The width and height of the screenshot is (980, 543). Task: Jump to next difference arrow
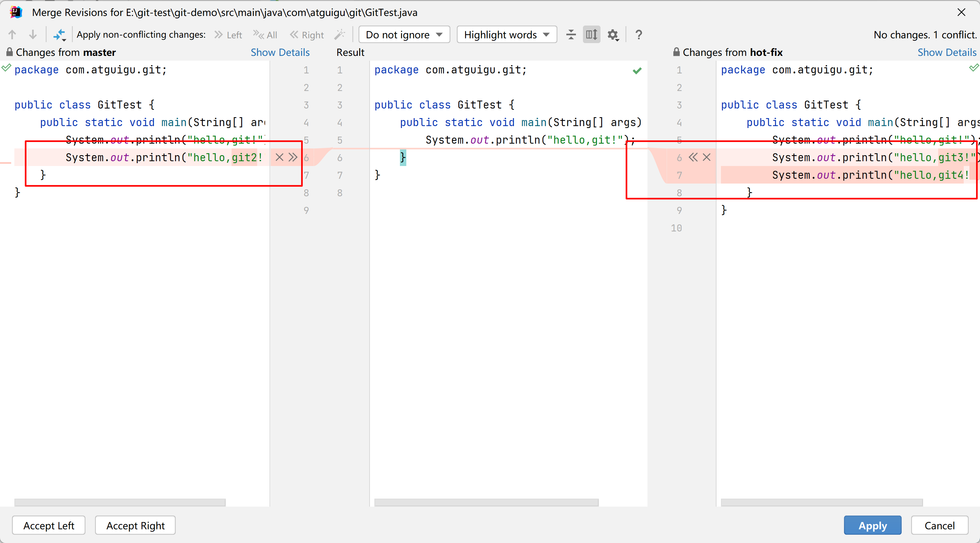(33, 34)
